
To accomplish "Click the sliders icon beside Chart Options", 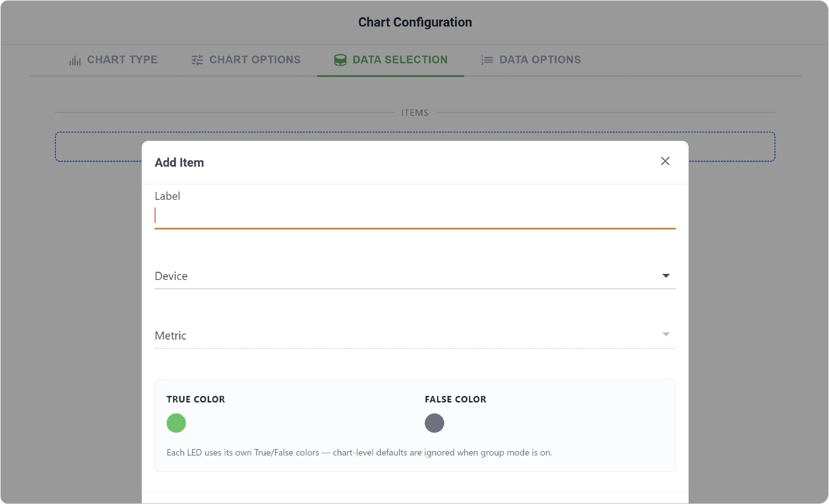I will pyautogui.click(x=197, y=60).
